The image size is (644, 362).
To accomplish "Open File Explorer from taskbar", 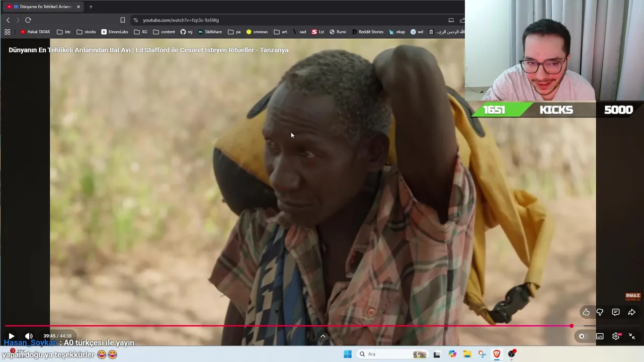I will tap(467, 354).
